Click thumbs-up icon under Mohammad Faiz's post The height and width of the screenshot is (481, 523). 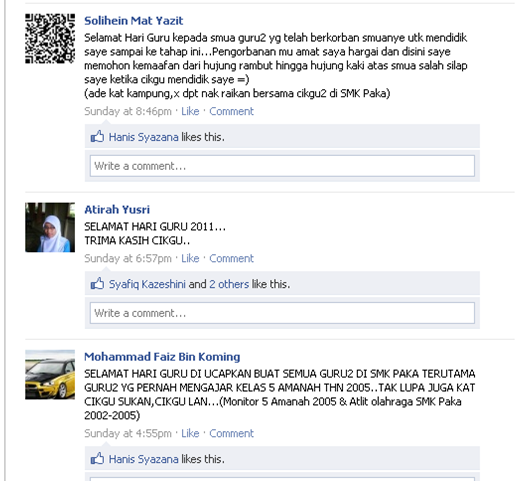click(97, 458)
